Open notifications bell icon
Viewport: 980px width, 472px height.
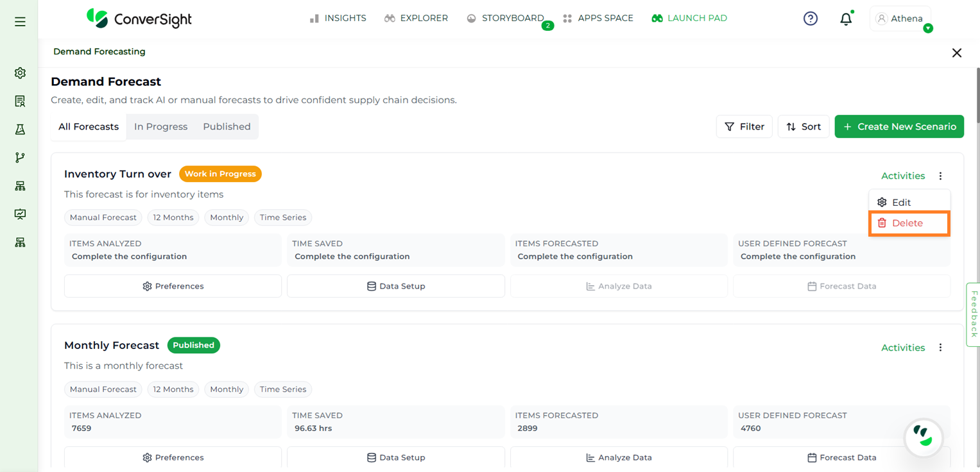point(846,19)
